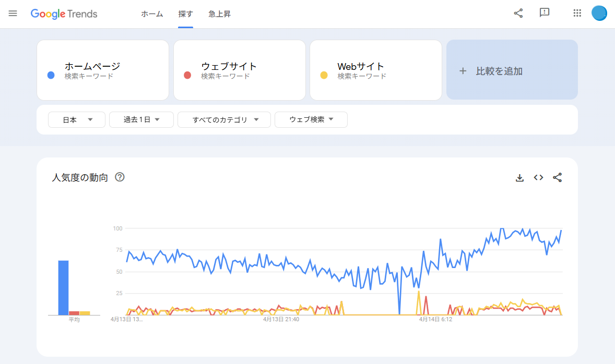The width and height of the screenshot is (615, 364).
Task: Switch to the 急上昇 tab
Action: pos(220,14)
